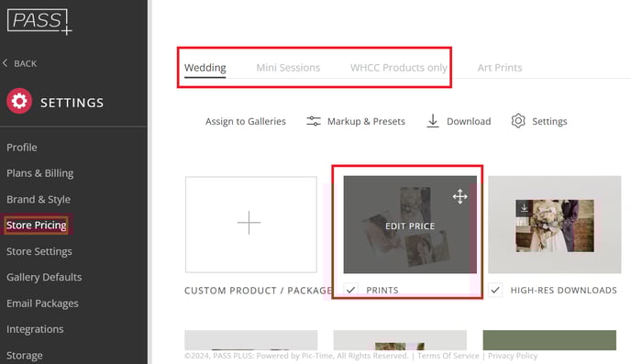
Task: Uncheck the High-Res Downloads checkbox
Action: pyautogui.click(x=495, y=290)
